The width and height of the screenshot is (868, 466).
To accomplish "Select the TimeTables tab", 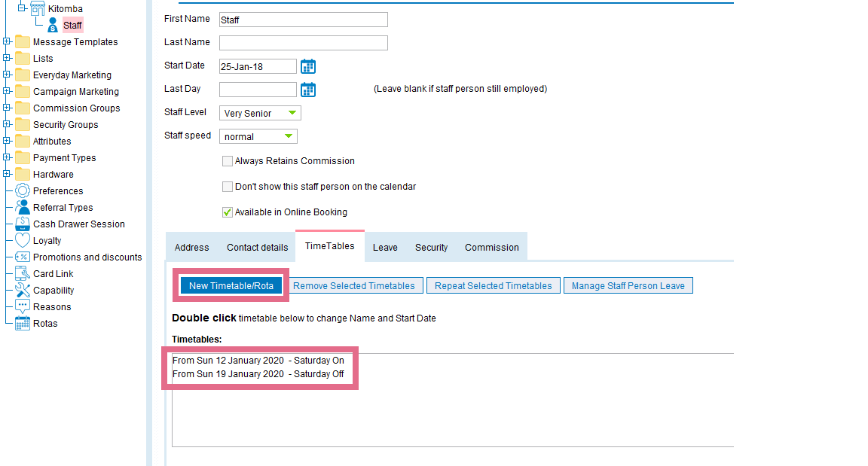I will (x=330, y=246).
